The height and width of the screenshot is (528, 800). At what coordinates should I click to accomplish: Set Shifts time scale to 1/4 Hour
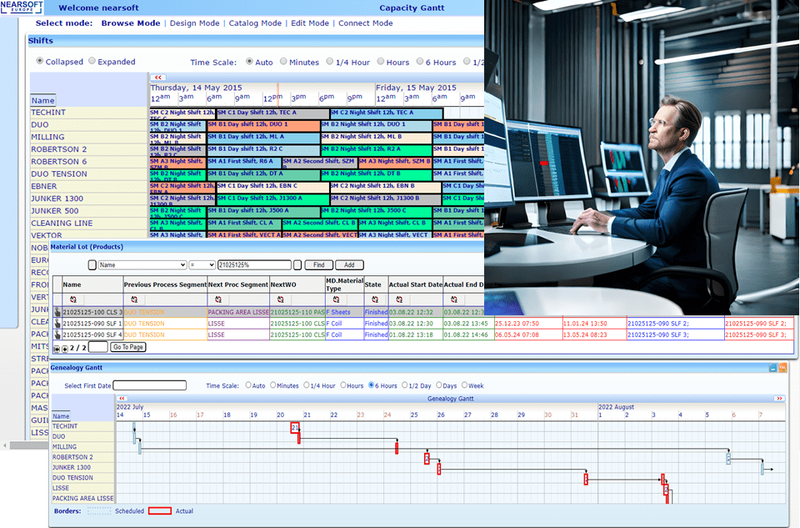click(330, 61)
